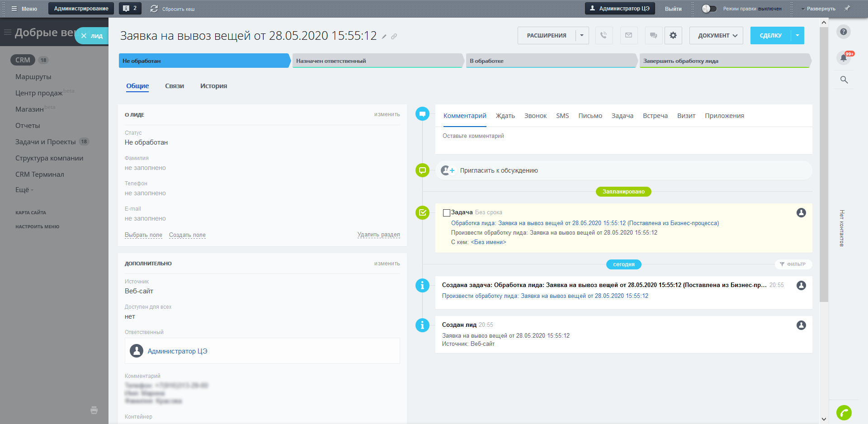
Task: Click the search magnifier icon in right sidebar
Action: point(844,80)
